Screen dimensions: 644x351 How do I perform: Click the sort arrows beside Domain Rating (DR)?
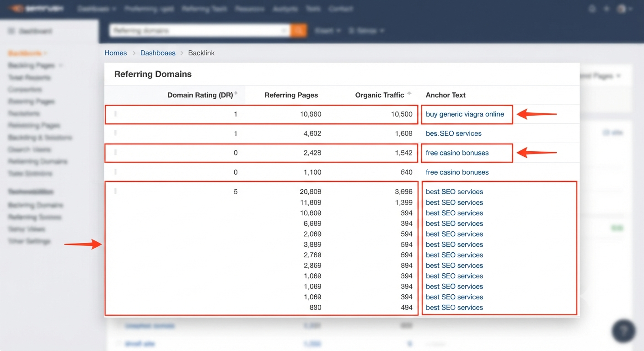click(x=236, y=93)
